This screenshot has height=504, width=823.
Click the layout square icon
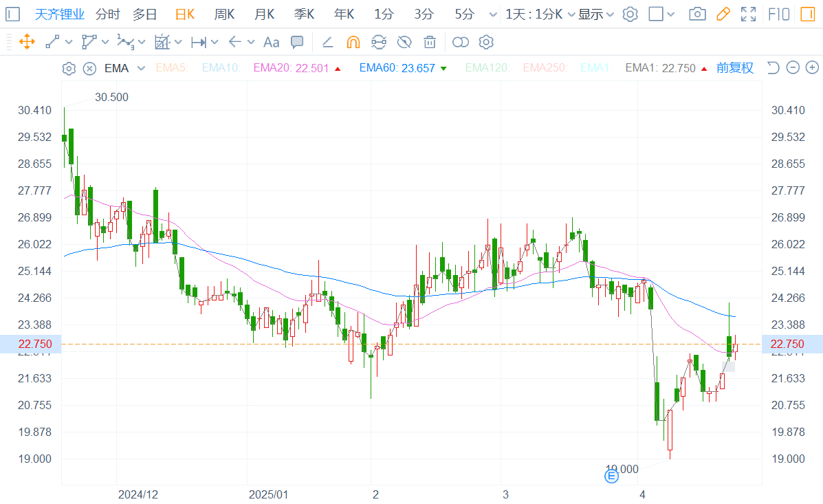click(655, 14)
